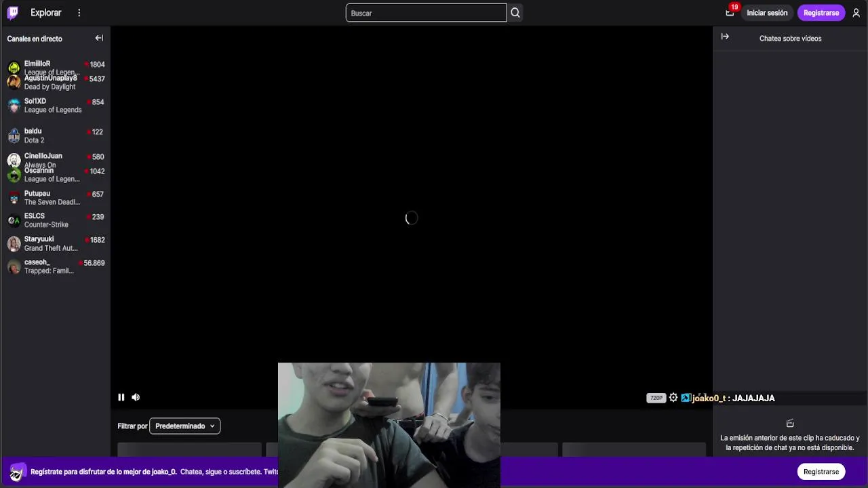Click Staryuuki avatar icon

click(x=14, y=243)
